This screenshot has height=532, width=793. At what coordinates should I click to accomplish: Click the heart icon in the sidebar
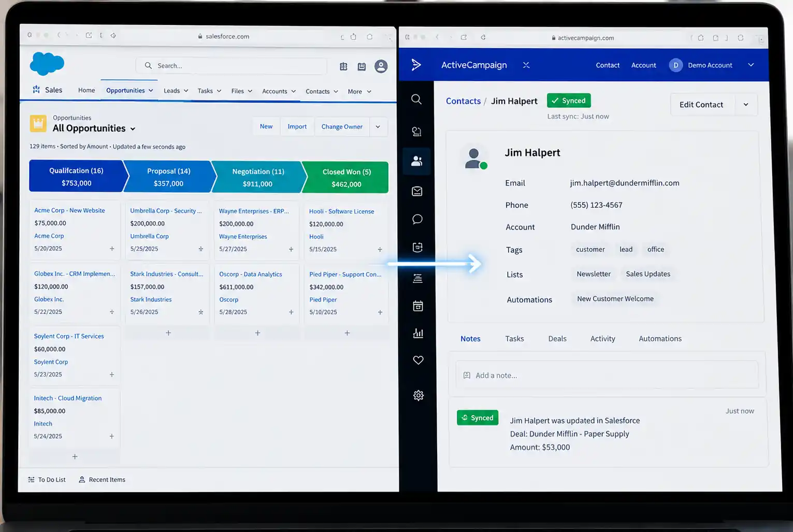(419, 360)
